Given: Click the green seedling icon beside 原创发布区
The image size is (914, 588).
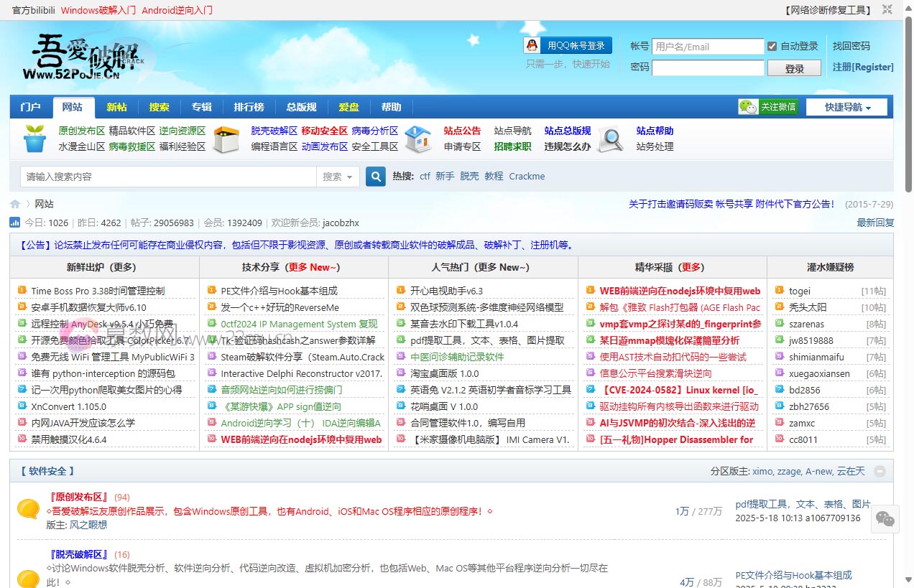Looking at the screenshot, I should [34, 138].
